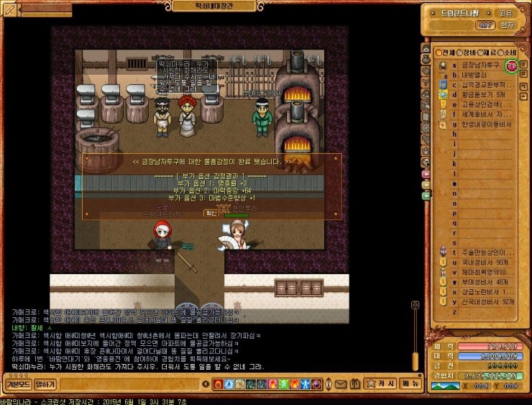
Task: Click the 십억경교환부적 talisman icon
Action: [444, 84]
